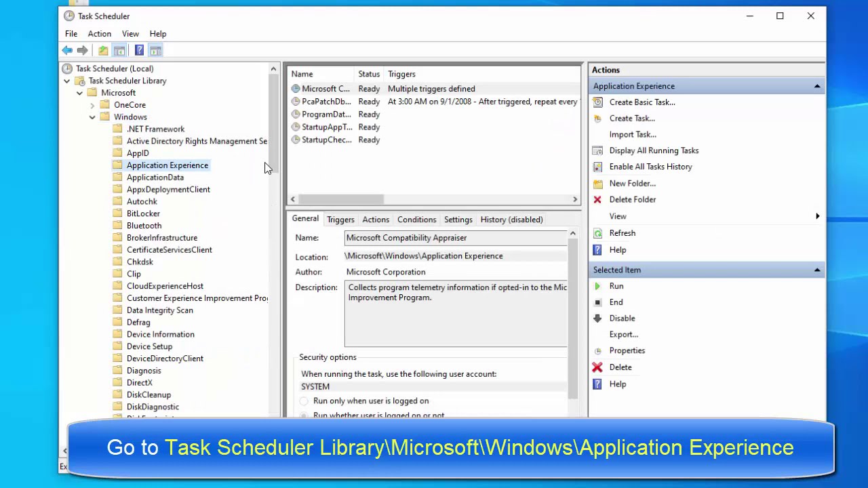Click the BitLocker folder icon
This screenshot has height=488, width=868.
[x=117, y=213]
